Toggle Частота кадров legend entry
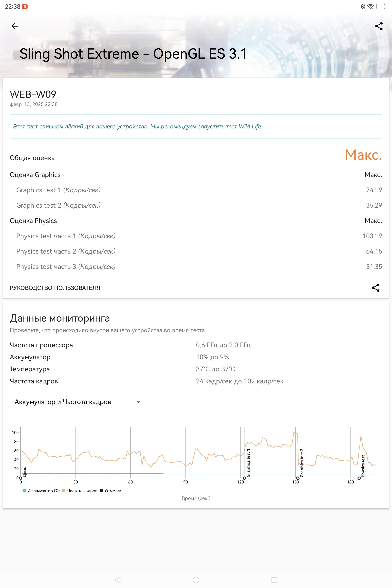Image resolution: width=392 pixels, height=588 pixels. (79, 491)
